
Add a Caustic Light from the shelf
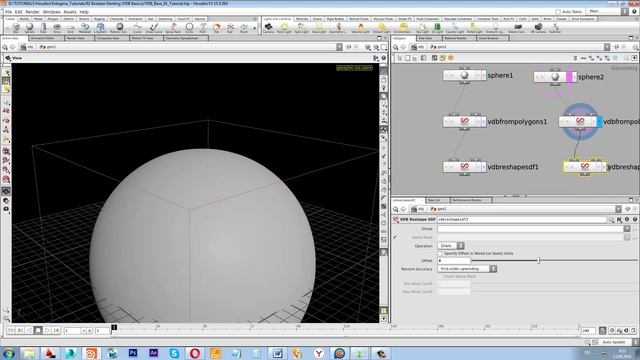click(x=454, y=28)
